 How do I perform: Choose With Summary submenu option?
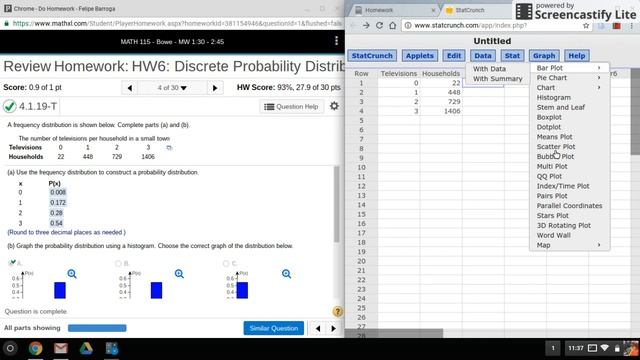coord(498,79)
